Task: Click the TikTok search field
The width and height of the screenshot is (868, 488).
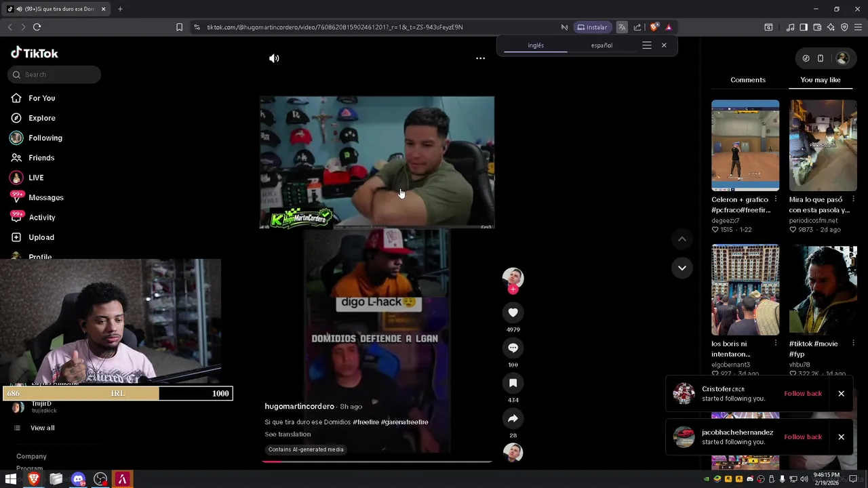Action: 54,75
